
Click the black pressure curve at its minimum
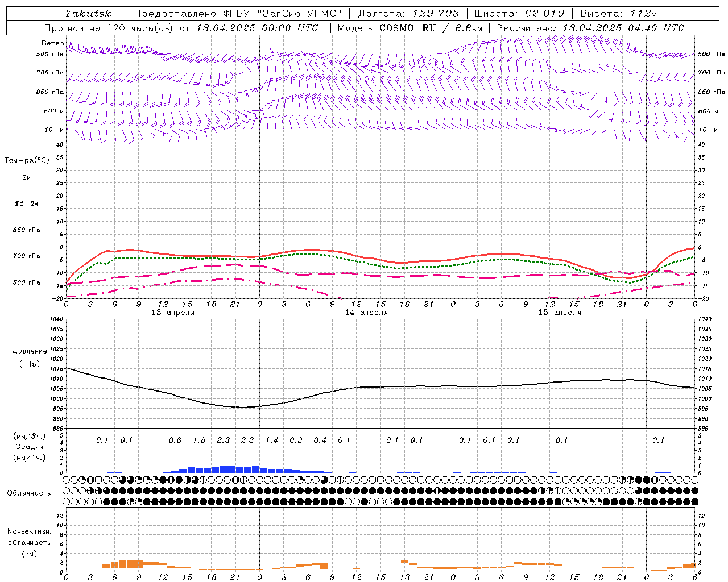point(243,407)
